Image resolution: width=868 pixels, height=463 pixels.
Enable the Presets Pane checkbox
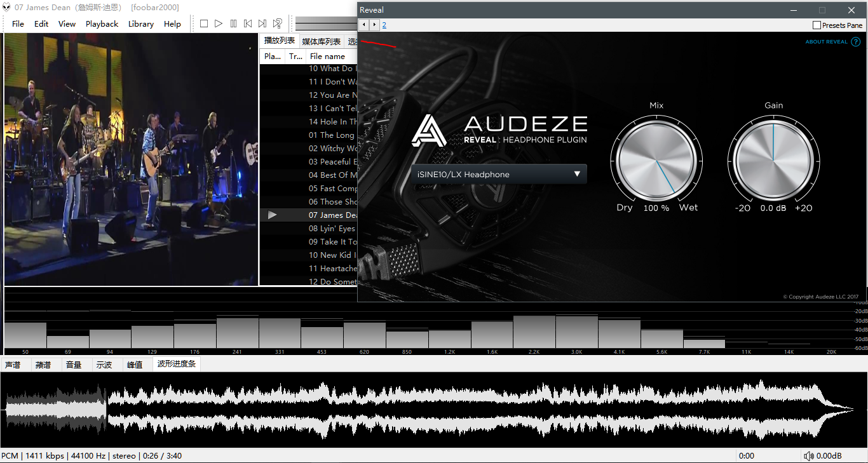coord(817,25)
